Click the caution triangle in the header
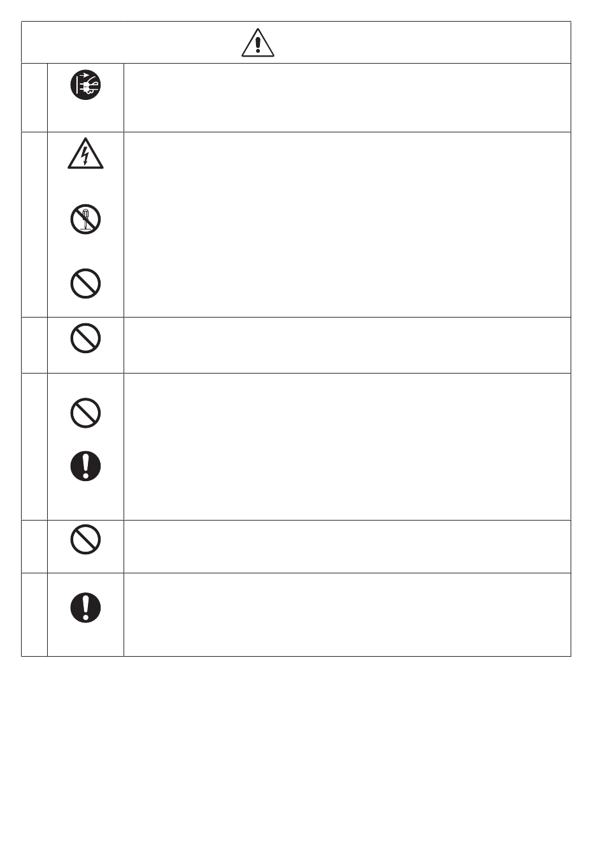The width and height of the screenshot is (605, 868). 258,43
